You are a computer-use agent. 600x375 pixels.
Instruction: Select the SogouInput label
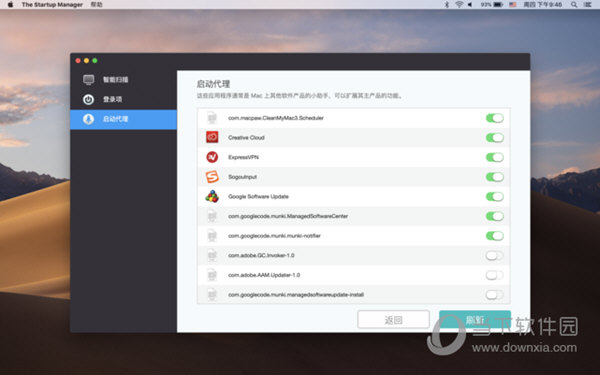click(242, 177)
